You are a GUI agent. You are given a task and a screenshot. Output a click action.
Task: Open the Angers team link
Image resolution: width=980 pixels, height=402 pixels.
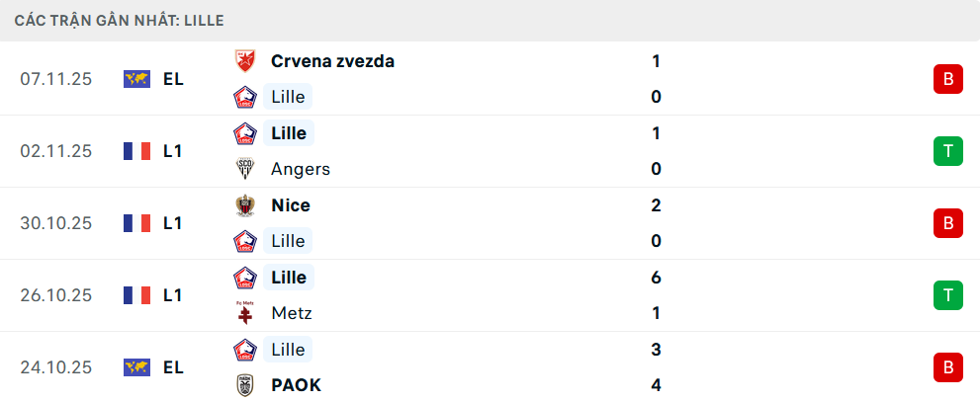click(301, 169)
